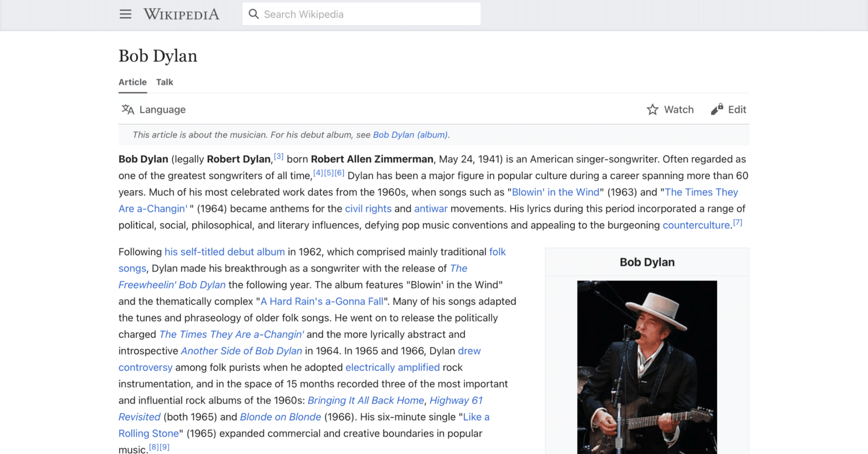Click the Edit pencil icon

coord(716,109)
